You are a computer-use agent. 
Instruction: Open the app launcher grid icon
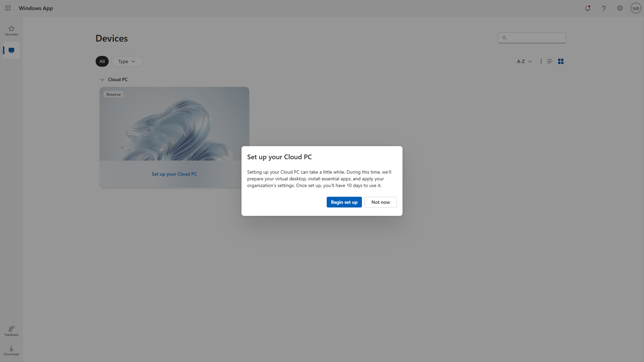pos(8,8)
